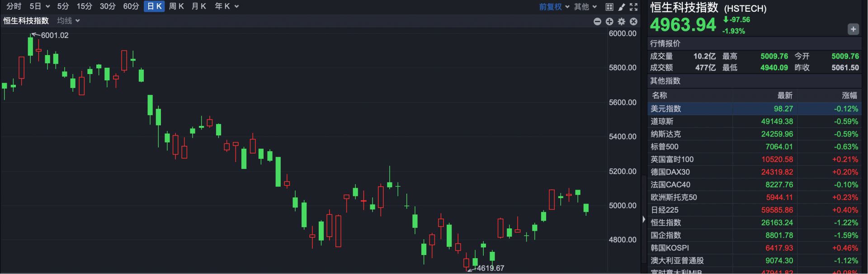Select the 15分 timeframe
This screenshot has height=274, width=868.
[84, 6]
